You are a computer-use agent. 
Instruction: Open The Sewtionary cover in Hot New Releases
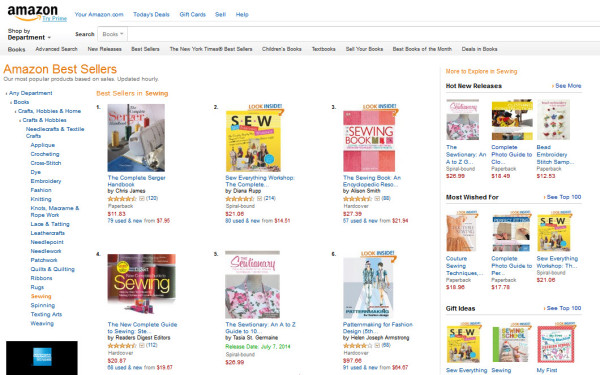[x=462, y=120]
